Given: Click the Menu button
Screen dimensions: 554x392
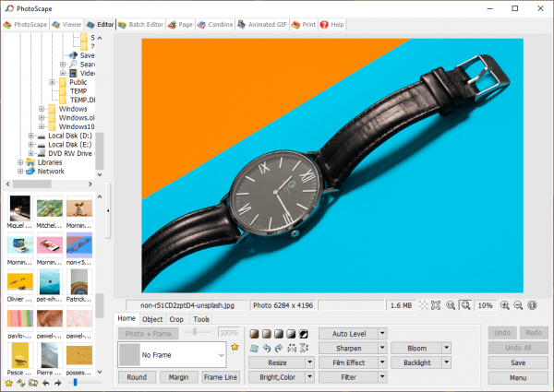Looking at the screenshot, I should [518, 377].
